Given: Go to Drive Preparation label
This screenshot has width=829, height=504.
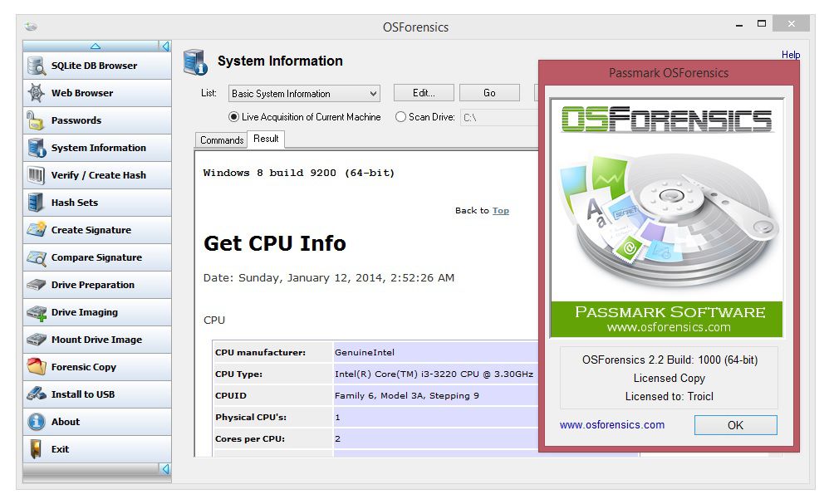Looking at the screenshot, I should [x=92, y=285].
